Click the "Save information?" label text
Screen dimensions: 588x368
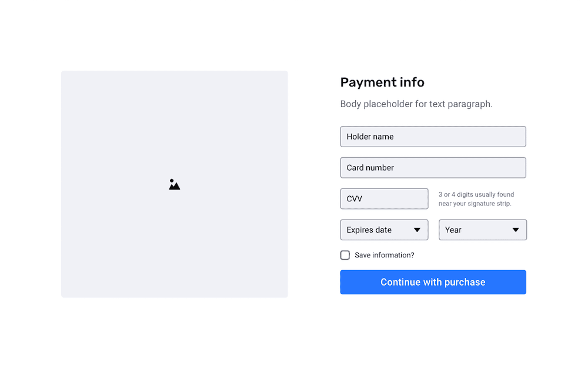coord(385,256)
